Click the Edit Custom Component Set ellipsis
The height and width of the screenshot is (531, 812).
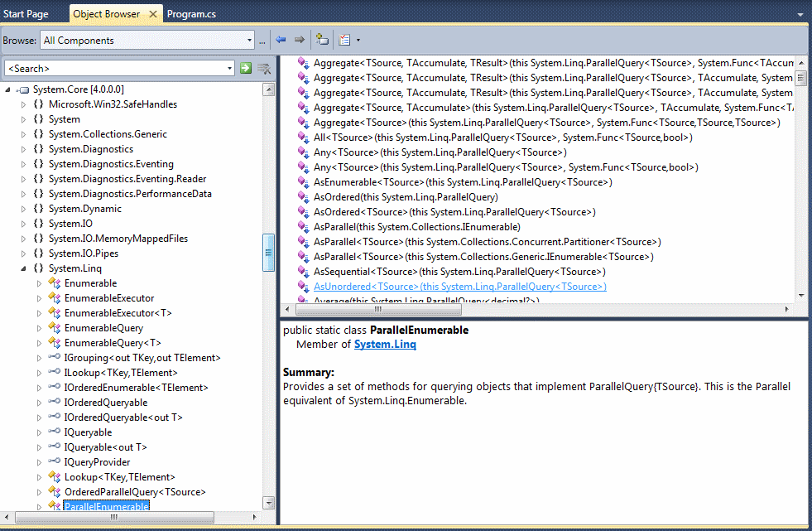[x=262, y=41]
